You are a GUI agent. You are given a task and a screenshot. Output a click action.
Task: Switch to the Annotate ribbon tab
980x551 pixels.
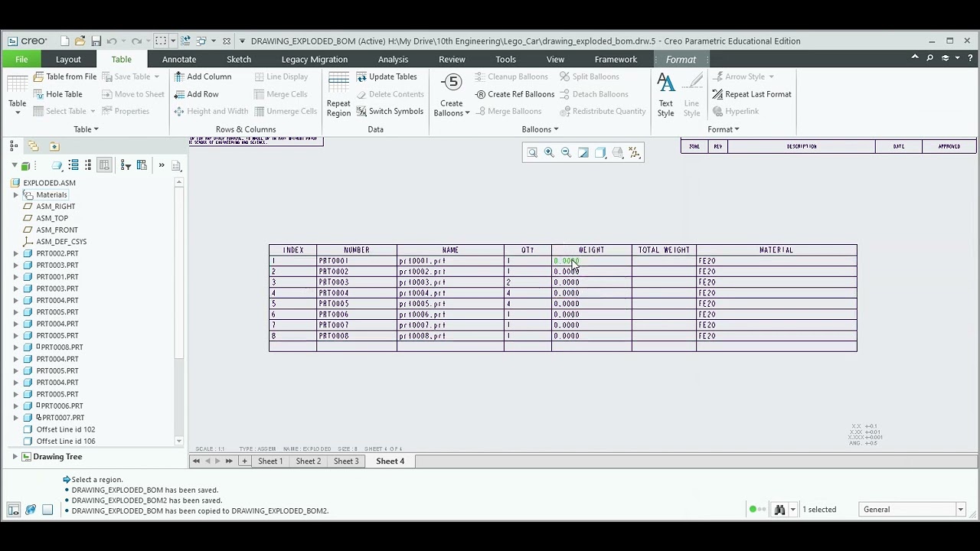click(179, 59)
